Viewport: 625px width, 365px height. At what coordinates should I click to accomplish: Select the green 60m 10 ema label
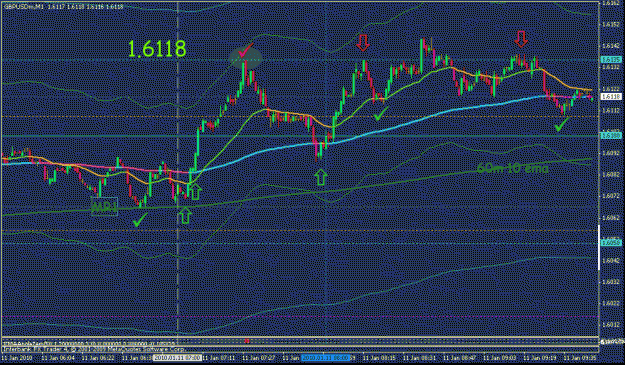(x=513, y=169)
